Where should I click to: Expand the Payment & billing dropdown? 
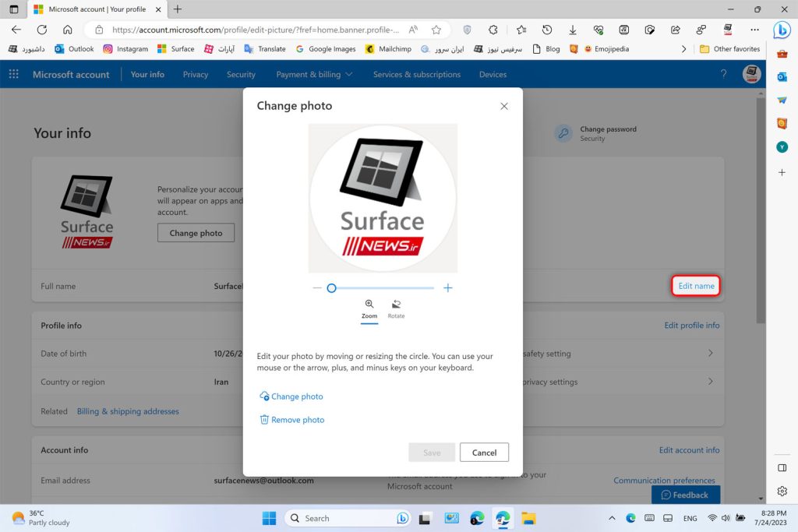click(x=314, y=75)
